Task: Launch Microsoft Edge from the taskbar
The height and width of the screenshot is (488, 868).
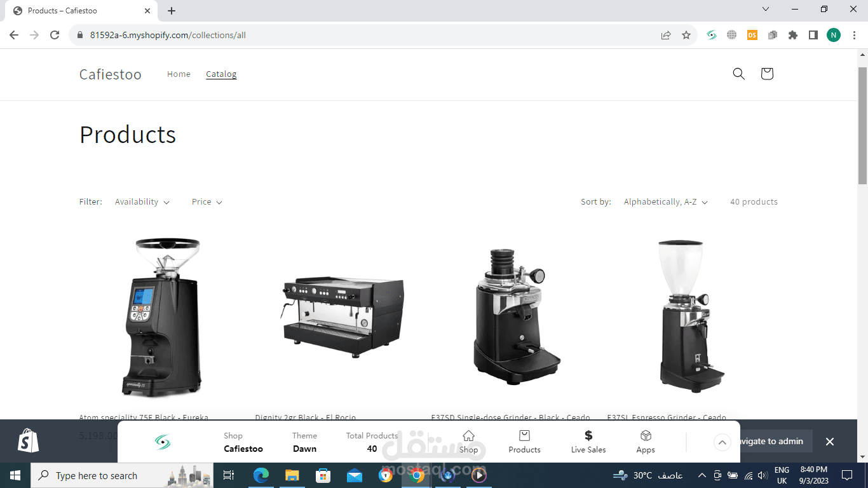Action: pyautogui.click(x=261, y=475)
